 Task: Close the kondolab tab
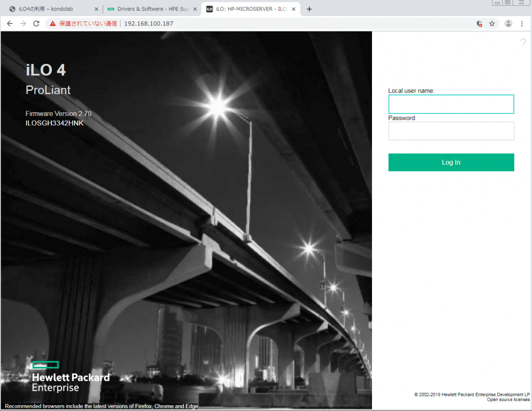click(96, 9)
